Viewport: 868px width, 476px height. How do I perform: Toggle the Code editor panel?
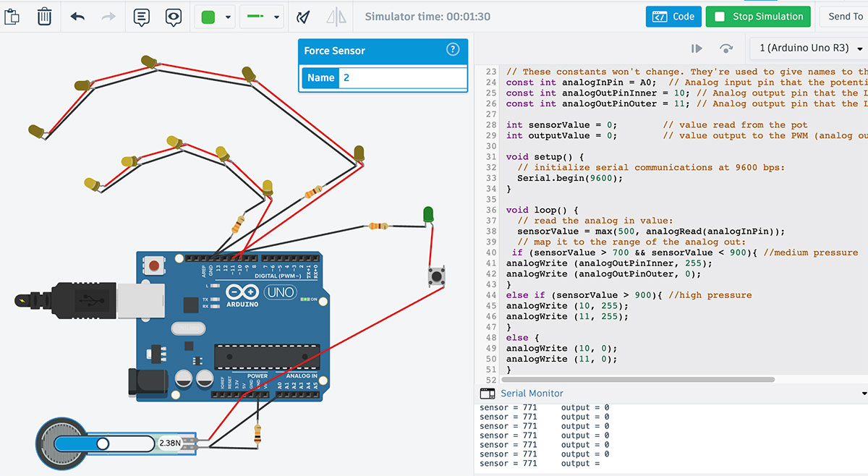click(x=673, y=17)
